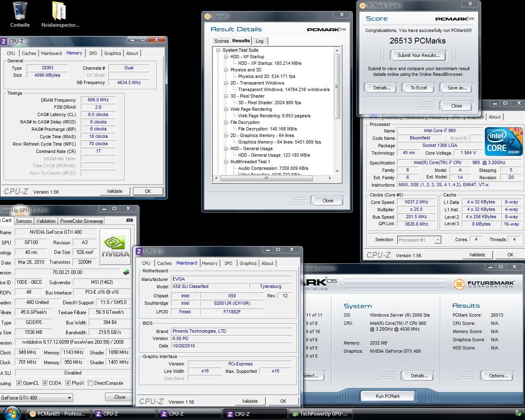Screen dimensions: 525x420
Task: Open the Log tab in Result Details
Action: click(260, 41)
